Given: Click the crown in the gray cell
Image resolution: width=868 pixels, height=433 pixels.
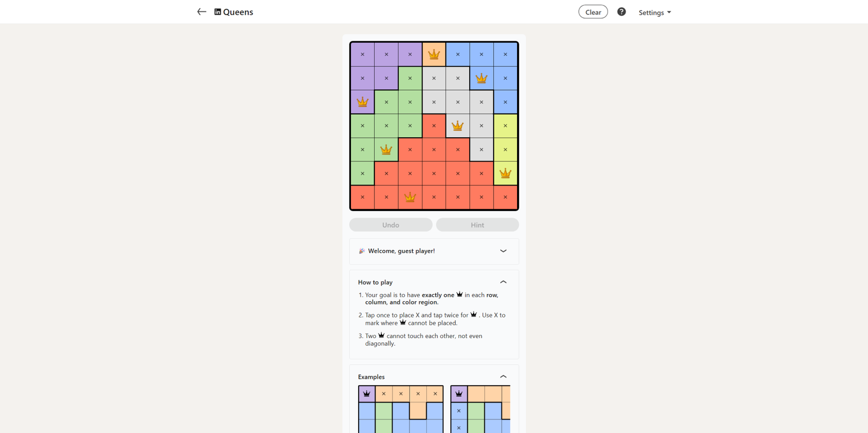Looking at the screenshot, I should coord(457,126).
